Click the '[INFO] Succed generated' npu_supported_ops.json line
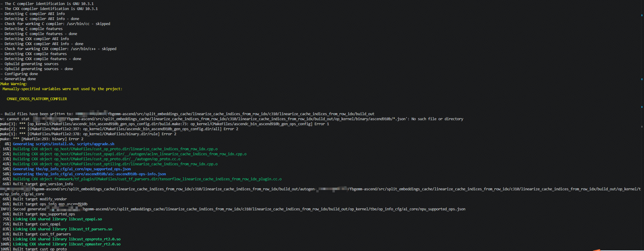 point(233,209)
